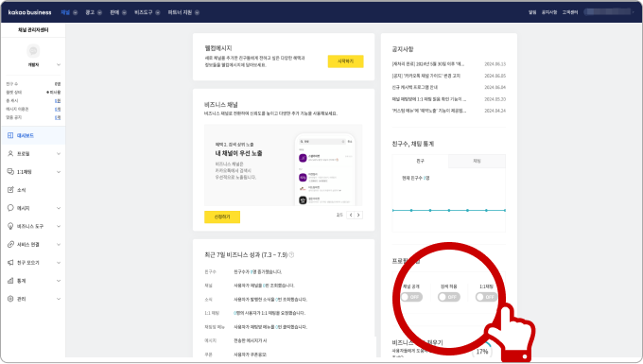The image size is (643, 364).
Task: Click the 시작하기 welcome message button
Action: (x=345, y=61)
